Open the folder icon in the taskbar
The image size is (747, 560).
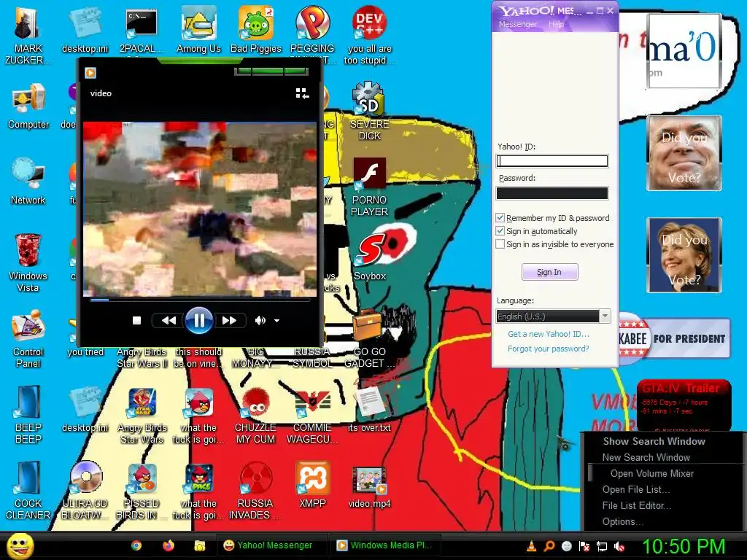tap(200, 545)
